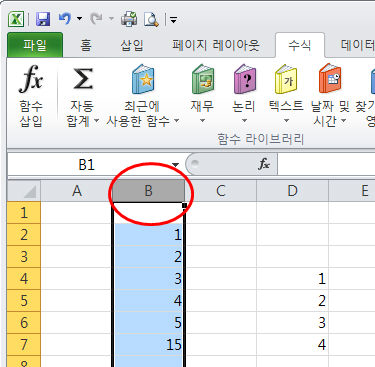Select row 1 header
375x367 pixels.
coord(24,212)
